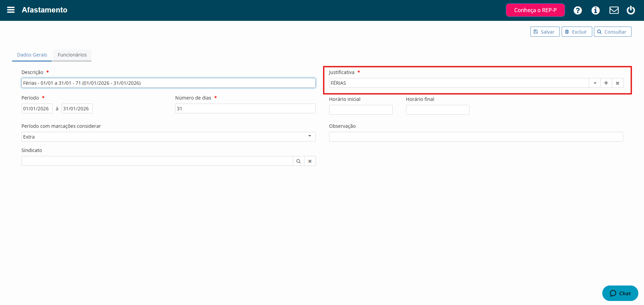Clear the Sindicato field with X icon
644x305 pixels.
(310, 161)
